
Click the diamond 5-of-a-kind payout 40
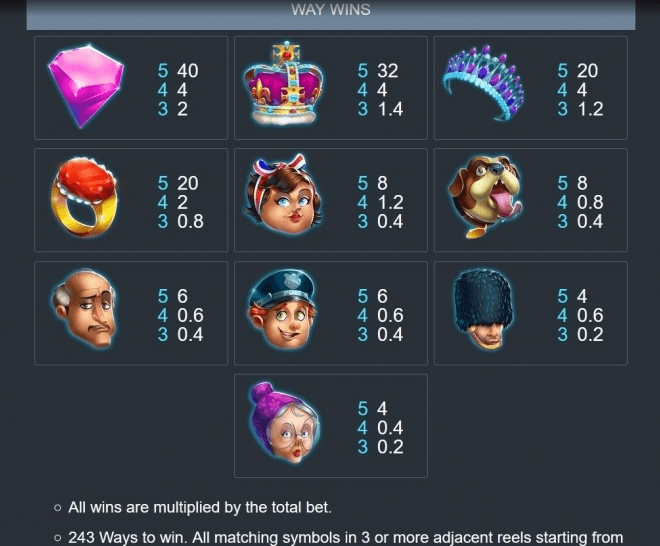[188, 71]
